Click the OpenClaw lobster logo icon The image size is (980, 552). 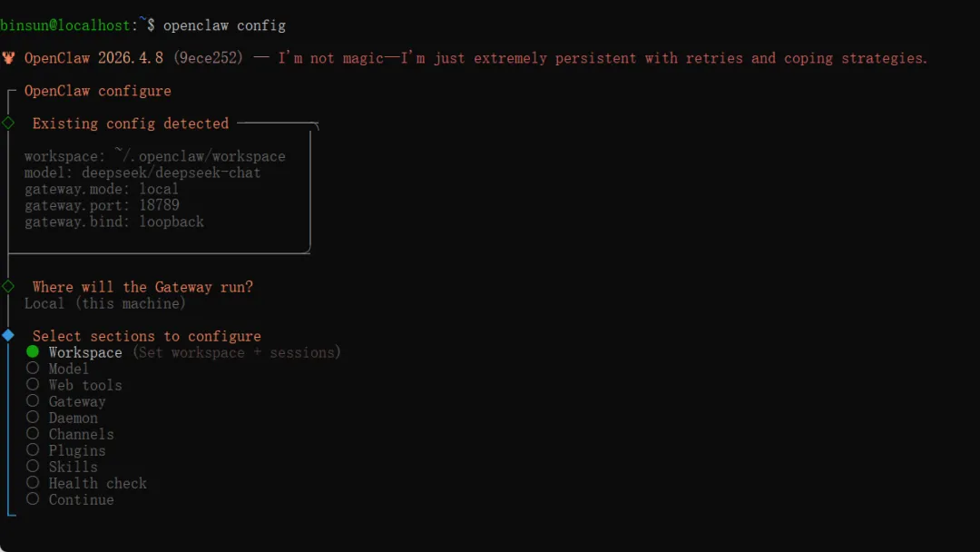8,57
